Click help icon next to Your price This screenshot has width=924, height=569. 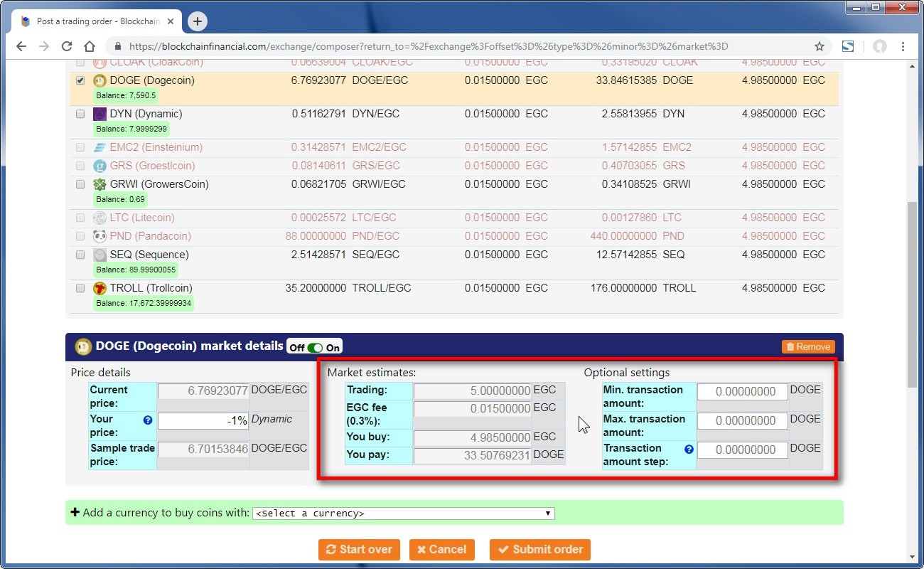click(x=148, y=420)
